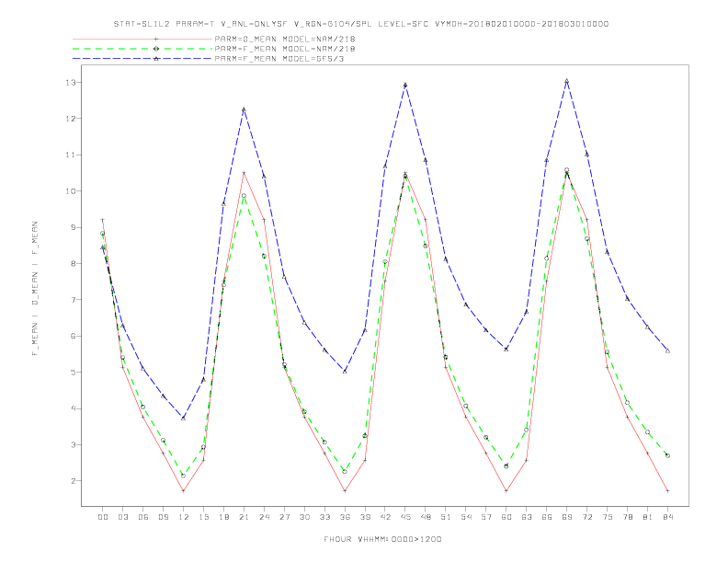Image resolution: width=728 pixels, height=563 pixels.
Task: Click the x-axis label FHOUR VHHMM
Action: click(382, 539)
